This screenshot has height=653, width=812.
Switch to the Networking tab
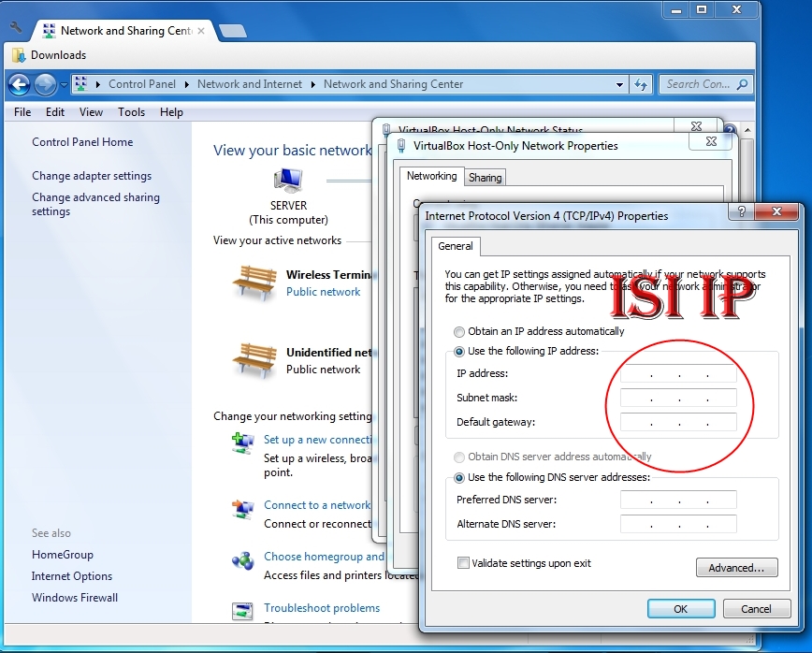click(431, 176)
